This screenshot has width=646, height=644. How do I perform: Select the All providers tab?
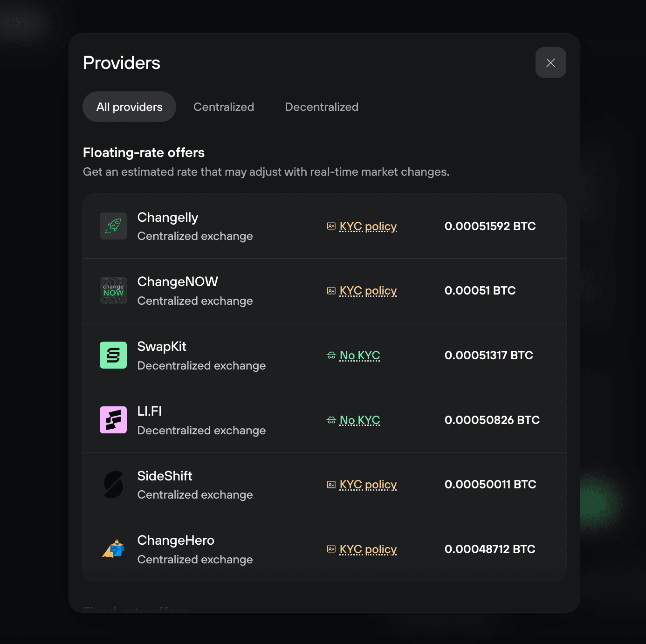[129, 107]
